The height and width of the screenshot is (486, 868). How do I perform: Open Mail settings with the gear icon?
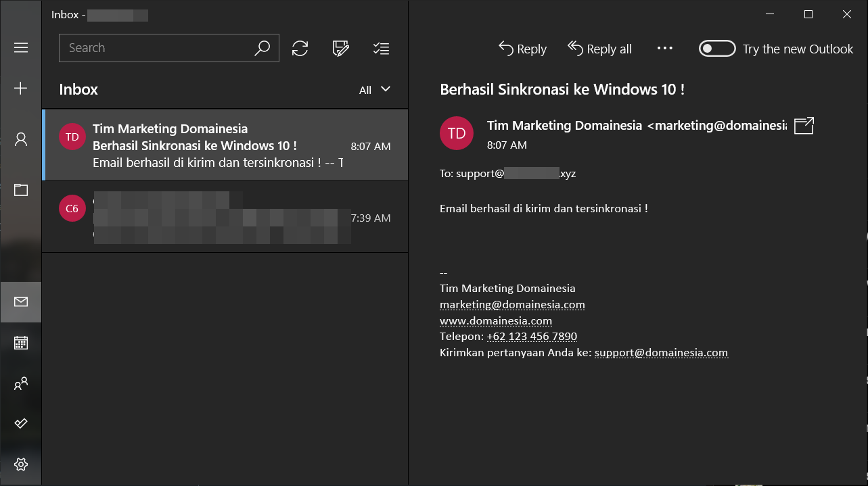click(20, 464)
